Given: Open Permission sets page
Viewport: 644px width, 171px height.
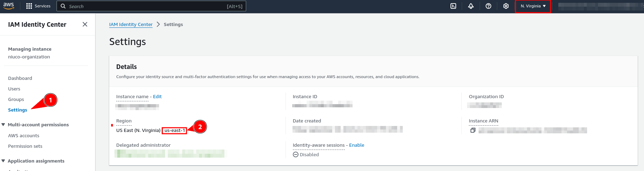Looking at the screenshot, I should (25, 146).
